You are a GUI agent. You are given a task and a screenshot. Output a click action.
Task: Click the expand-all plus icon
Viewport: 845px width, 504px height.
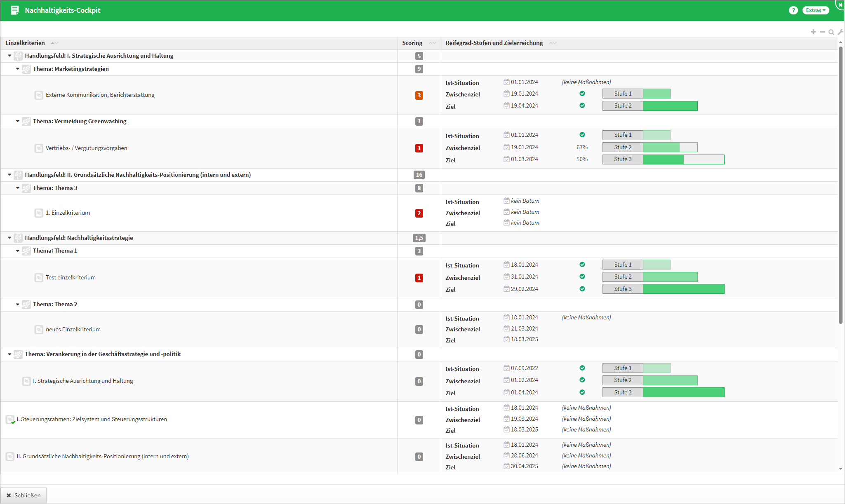[813, 32]
